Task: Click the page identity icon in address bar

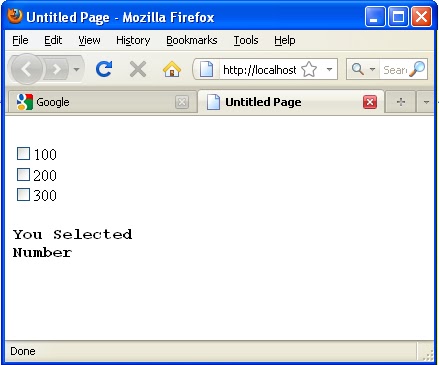Action: click(x=206, y=69)
